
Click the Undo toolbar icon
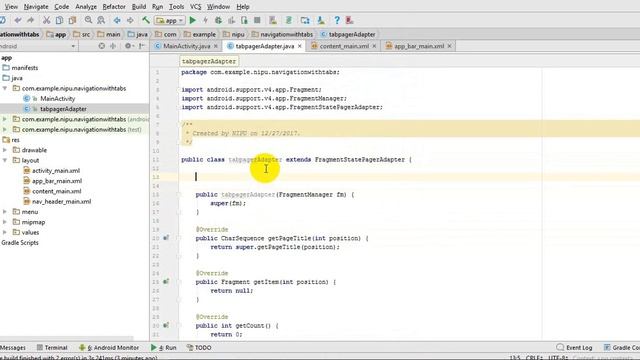(x=18, y=20)
